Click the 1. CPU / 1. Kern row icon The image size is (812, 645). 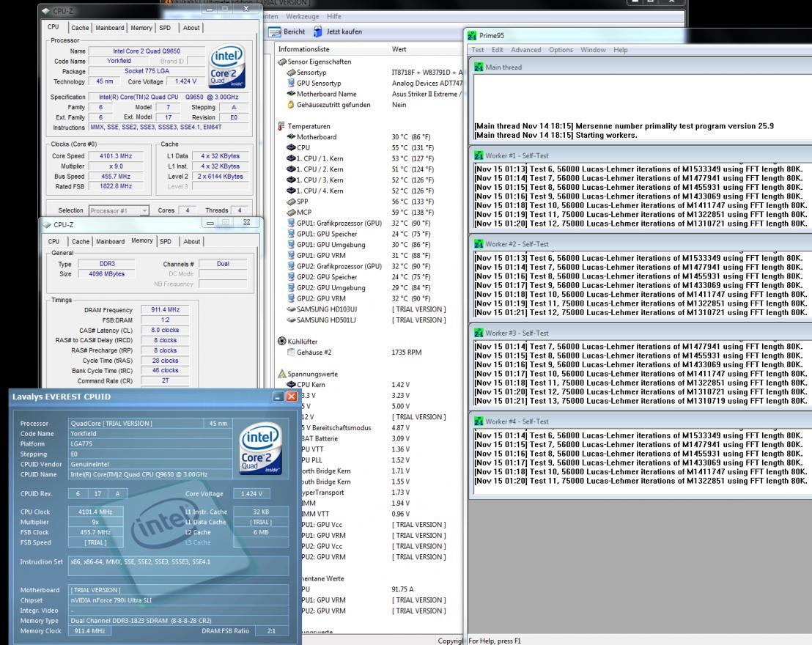coord(291,158)
